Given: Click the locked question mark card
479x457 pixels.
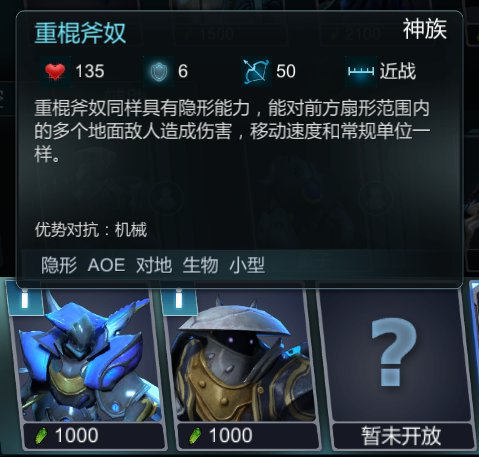Looking at the screenshot, I should pyautogui.click(x=394, y=353).
